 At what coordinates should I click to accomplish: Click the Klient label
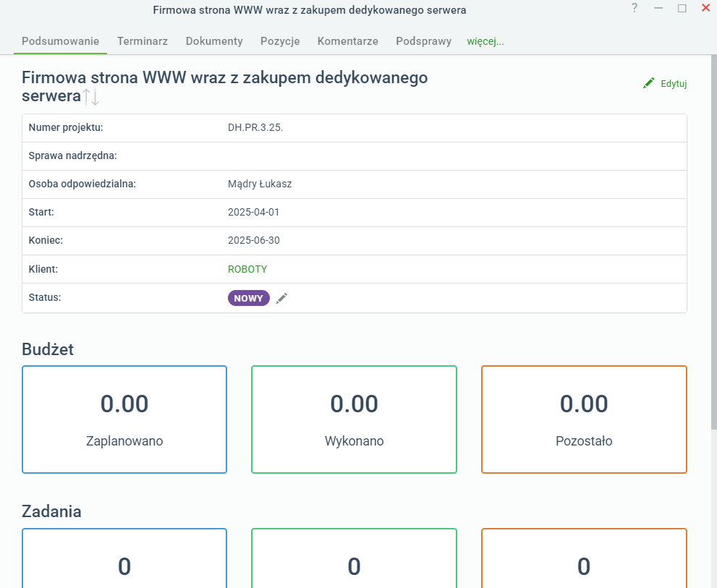pyautogui.click(x=43, y=269)
